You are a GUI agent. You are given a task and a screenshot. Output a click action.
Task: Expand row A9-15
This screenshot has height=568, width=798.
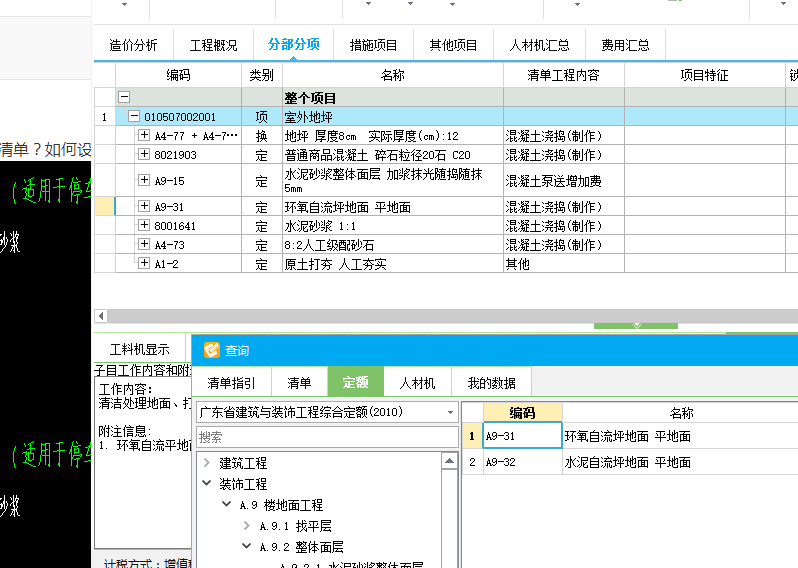point(144,180)
